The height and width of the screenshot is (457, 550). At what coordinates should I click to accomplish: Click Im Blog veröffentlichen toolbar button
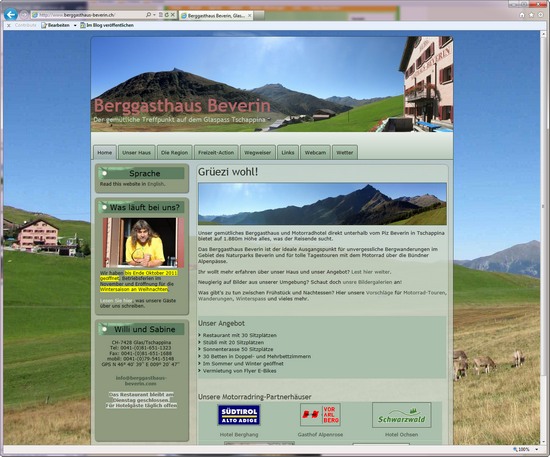click(107, 25)
